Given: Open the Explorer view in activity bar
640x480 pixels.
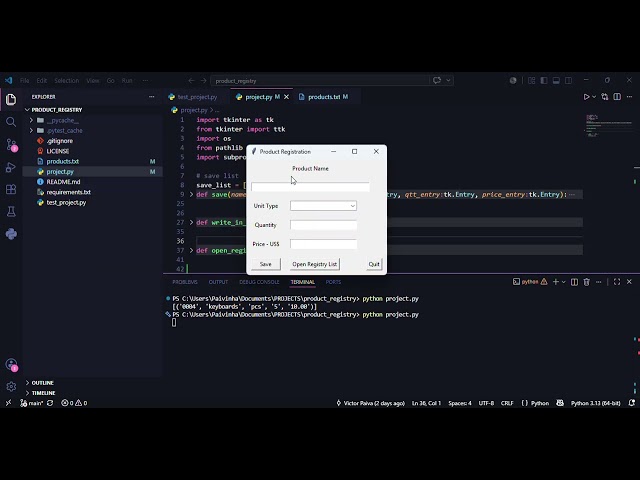Looking at the screenshot, I should [x=11, y=99].
